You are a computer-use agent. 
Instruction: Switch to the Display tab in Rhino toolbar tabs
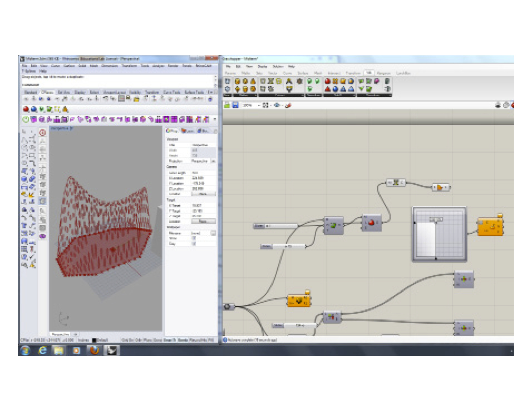80,92
